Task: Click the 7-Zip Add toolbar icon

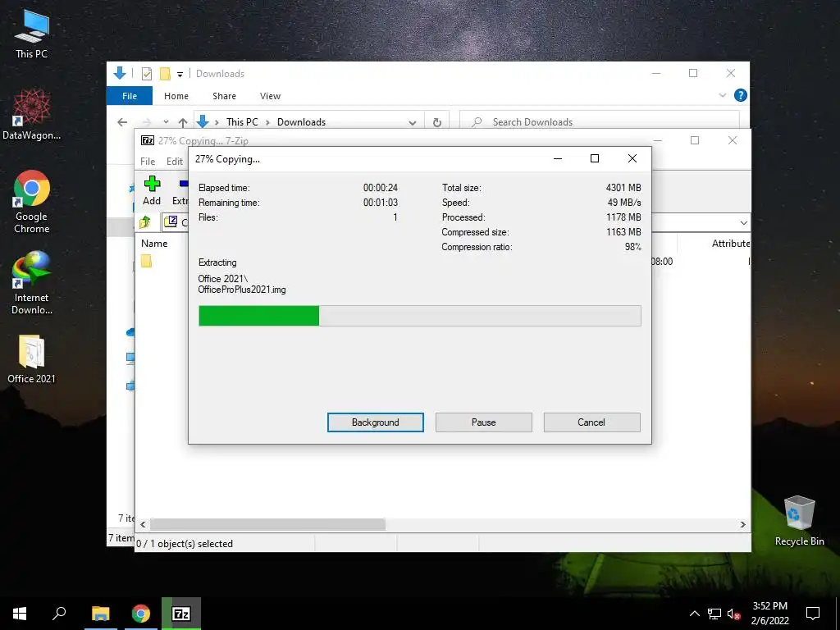Action: coord(152,190)
